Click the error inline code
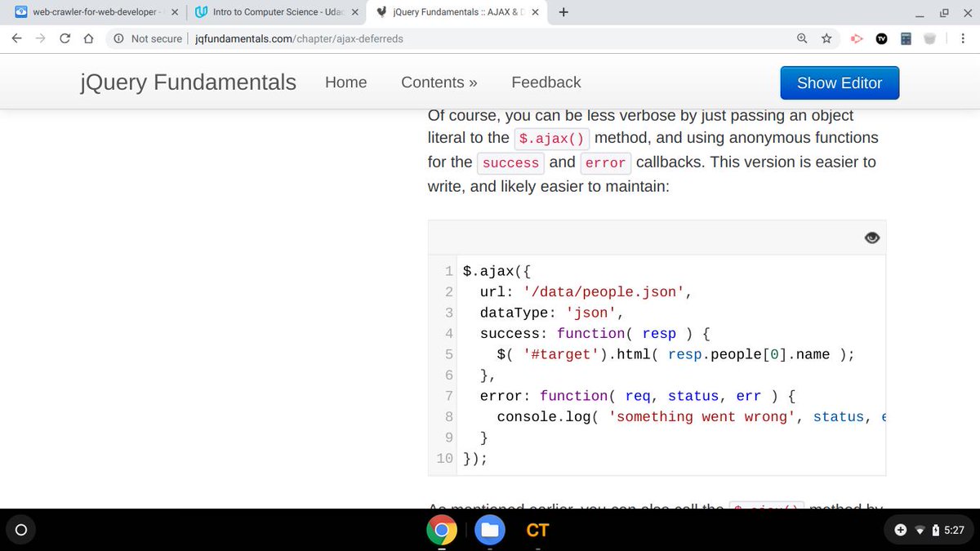The image size is (980, 551). [605, 162]
